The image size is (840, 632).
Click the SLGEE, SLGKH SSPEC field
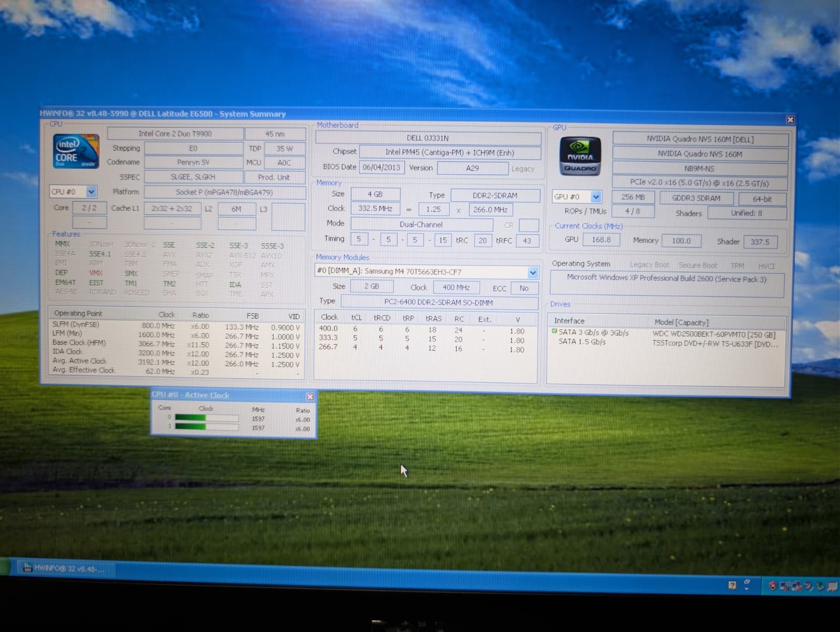(x=193, y=177)
